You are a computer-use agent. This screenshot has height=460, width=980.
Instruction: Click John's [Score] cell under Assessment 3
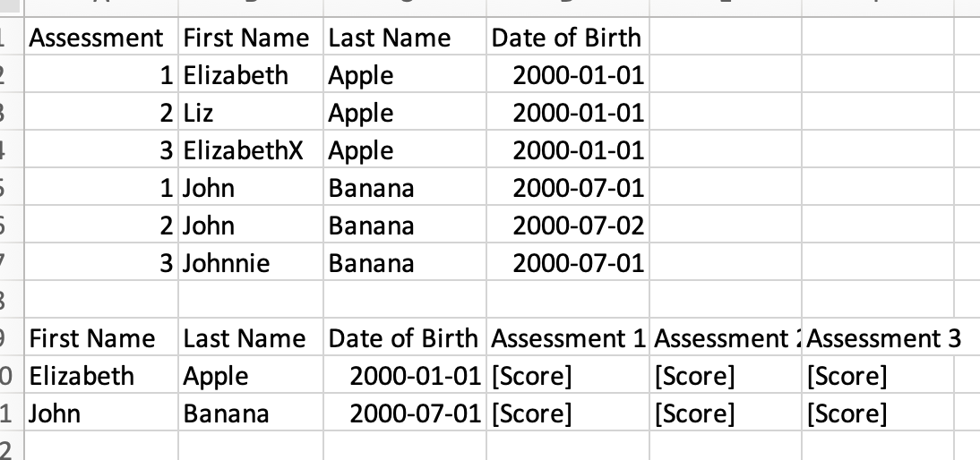point(847,413)
